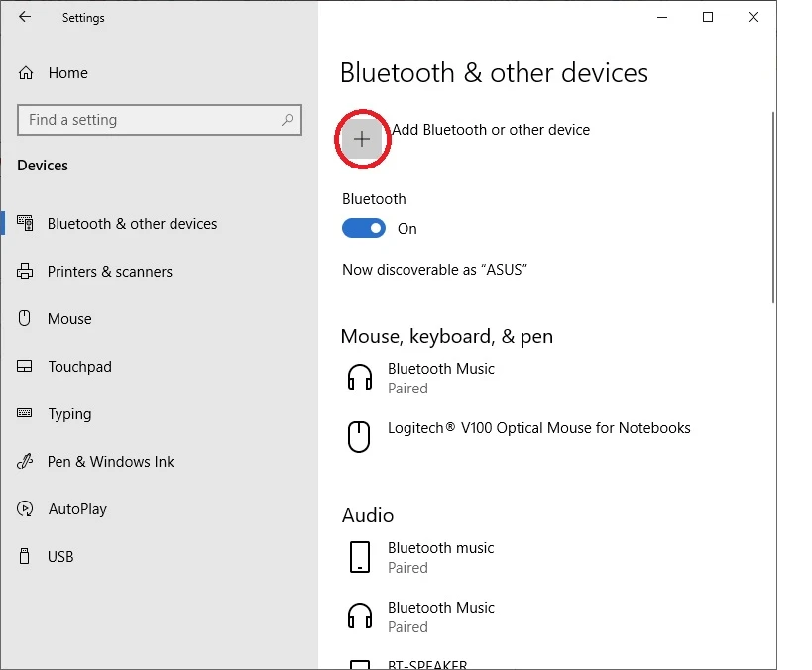
Task: Open the Typing settings page
Action: 69,414
